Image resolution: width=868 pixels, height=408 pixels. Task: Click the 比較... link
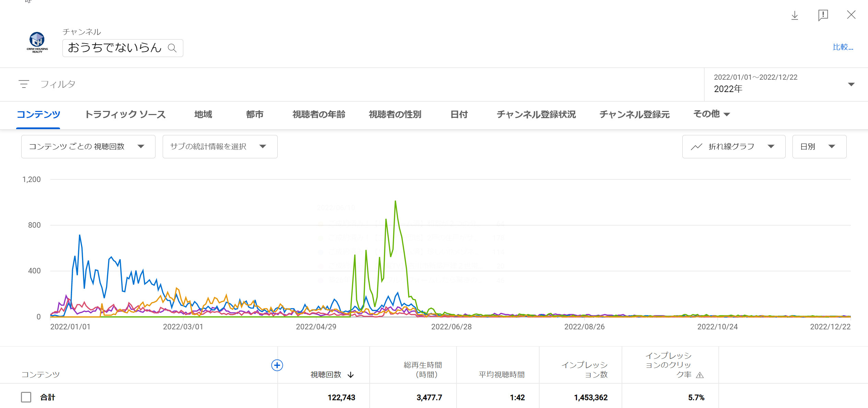(x=843, y=47)
